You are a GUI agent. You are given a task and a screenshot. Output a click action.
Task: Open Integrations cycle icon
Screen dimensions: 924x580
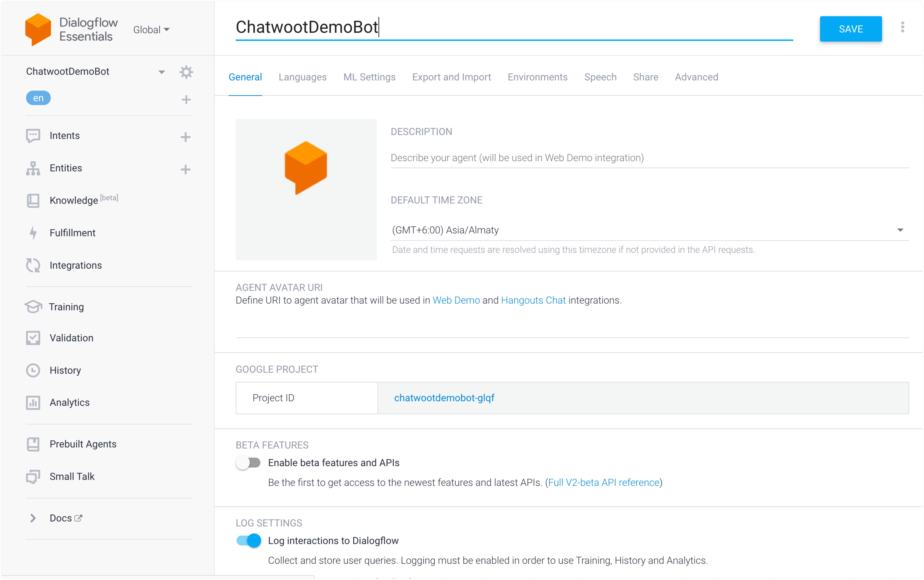[x=33, y=265]
